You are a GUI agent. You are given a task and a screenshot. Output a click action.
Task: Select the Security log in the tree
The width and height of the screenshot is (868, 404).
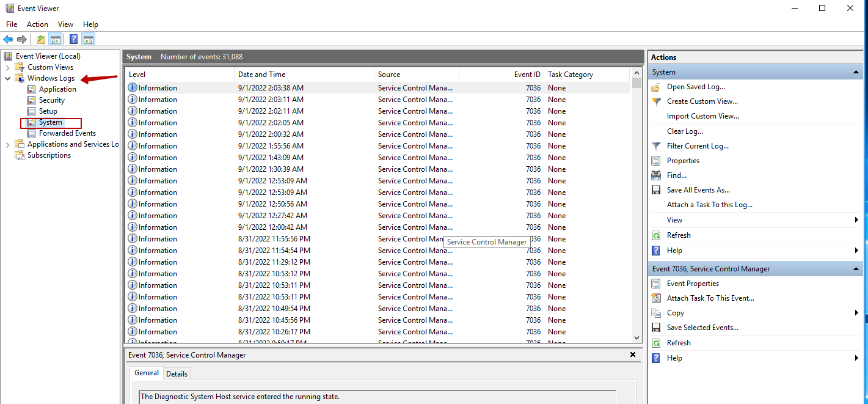(x=51, y=100)
